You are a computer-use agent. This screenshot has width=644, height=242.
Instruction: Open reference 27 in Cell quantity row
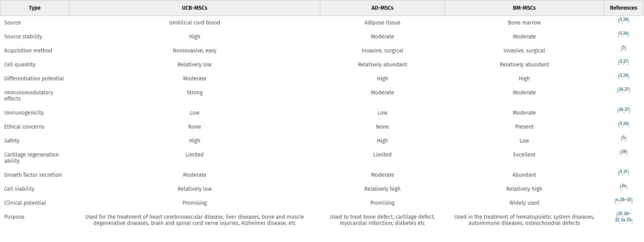625,62
